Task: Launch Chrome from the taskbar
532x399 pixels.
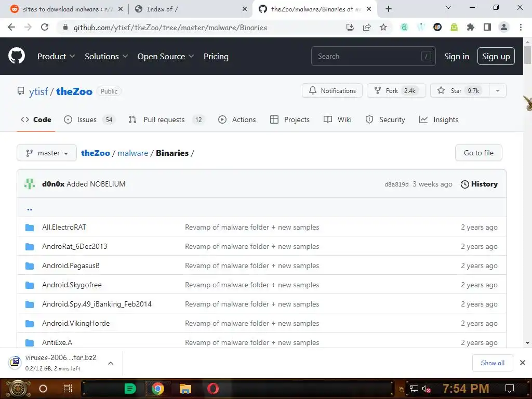Action: pos(158,389)
